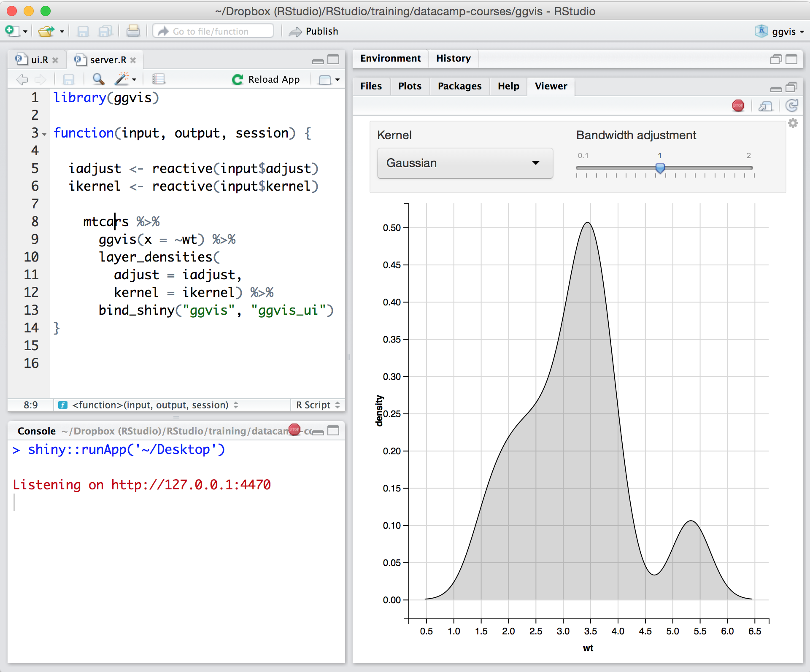
Task: Click the code tools magic wand icon
Action: pyautogui.click(x=122, y=79)
